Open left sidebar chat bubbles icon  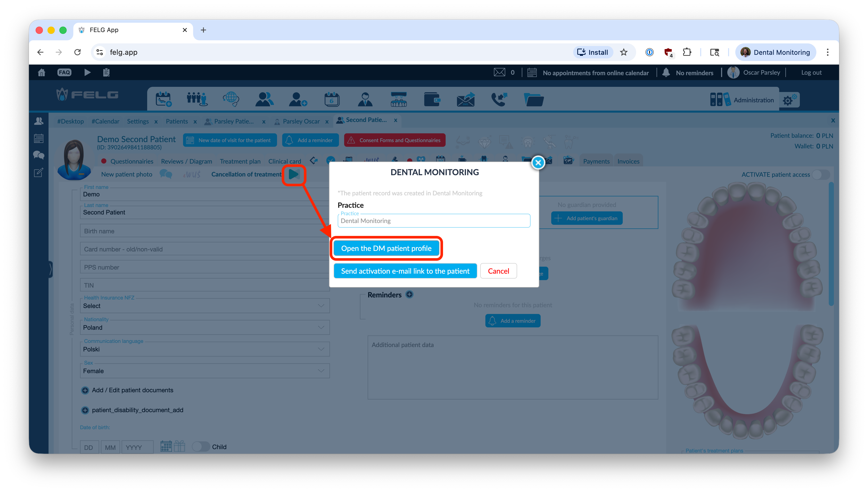click(x=38, y=156)
